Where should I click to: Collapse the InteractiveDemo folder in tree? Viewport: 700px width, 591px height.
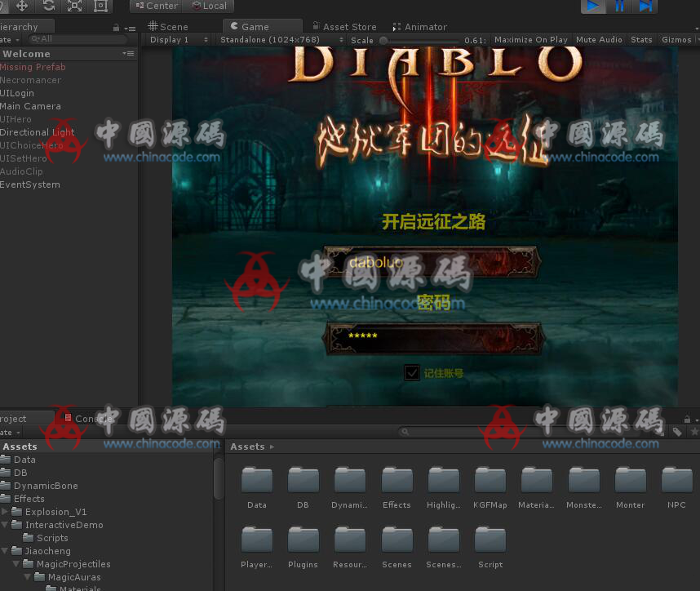coord(4,524)
